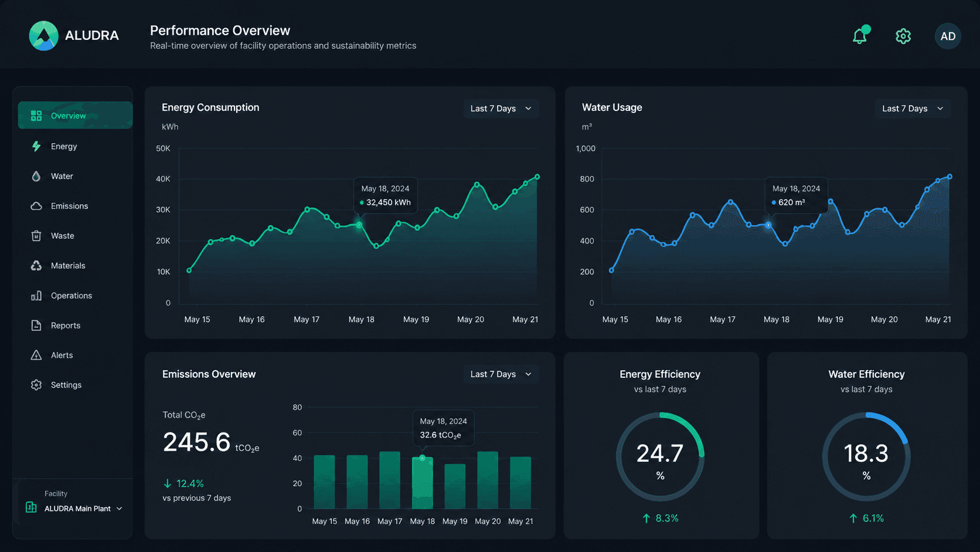This screenshot has width=980, height=552.
Task: Open the notifications bell
Action: click(x=860, y=36)
